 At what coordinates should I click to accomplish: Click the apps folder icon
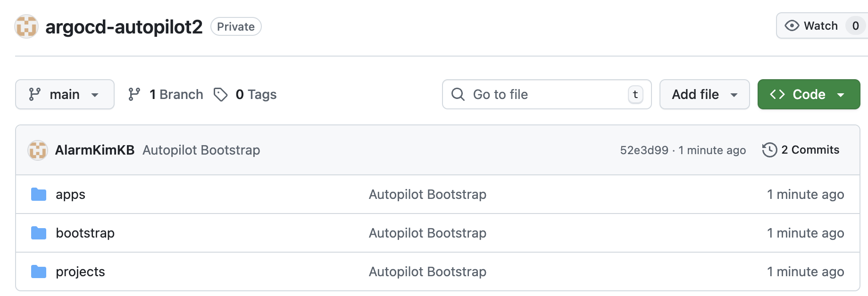[x=39, y=194]
